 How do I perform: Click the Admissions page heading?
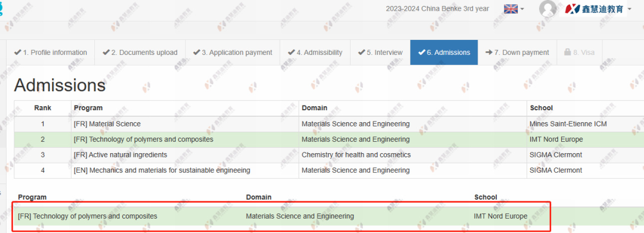tap(60, 85)
